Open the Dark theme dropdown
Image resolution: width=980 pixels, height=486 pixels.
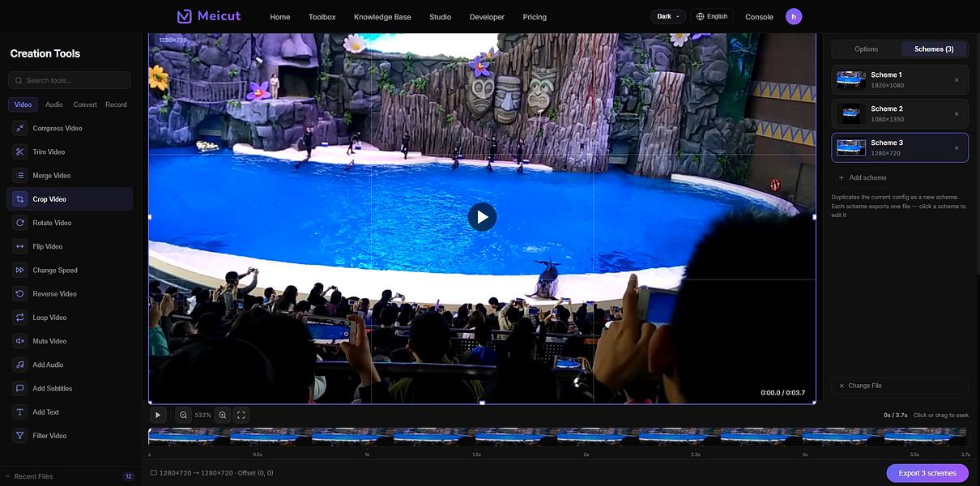click(668, 16)
